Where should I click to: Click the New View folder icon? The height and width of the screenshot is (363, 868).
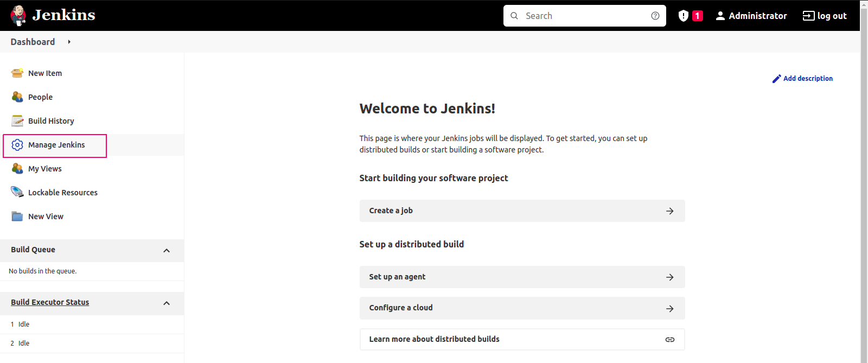(x=17, y=216)
